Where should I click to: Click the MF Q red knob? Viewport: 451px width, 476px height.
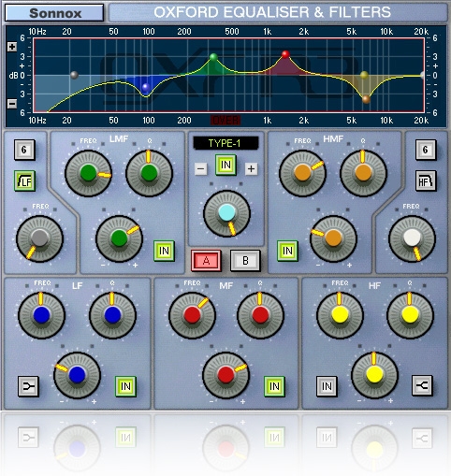pyautogui.click(x=260, y=315)
